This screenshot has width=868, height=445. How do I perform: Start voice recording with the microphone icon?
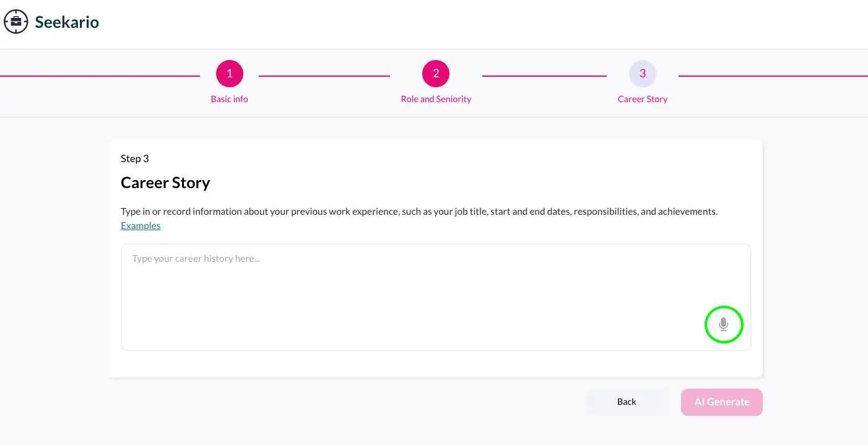[724, 324]
